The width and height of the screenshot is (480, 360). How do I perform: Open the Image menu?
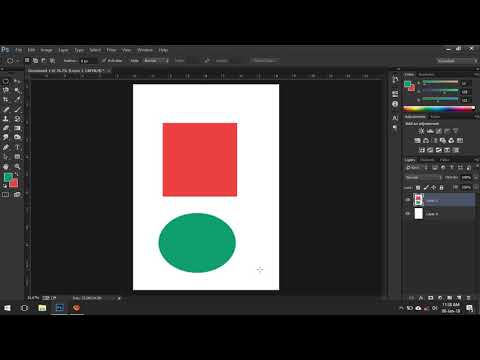click(46, 50)
